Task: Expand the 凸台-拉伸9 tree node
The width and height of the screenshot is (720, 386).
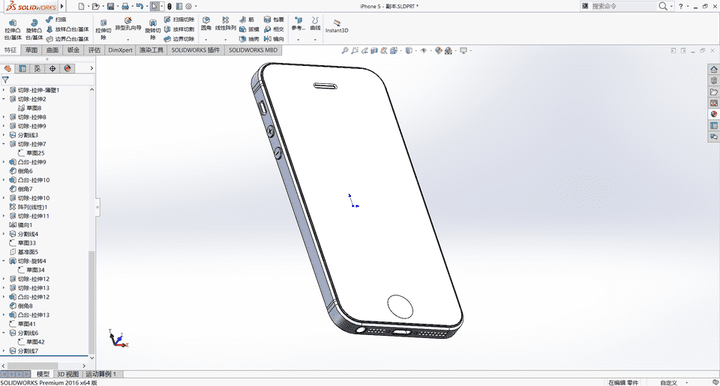Action: tap(4, 162)
